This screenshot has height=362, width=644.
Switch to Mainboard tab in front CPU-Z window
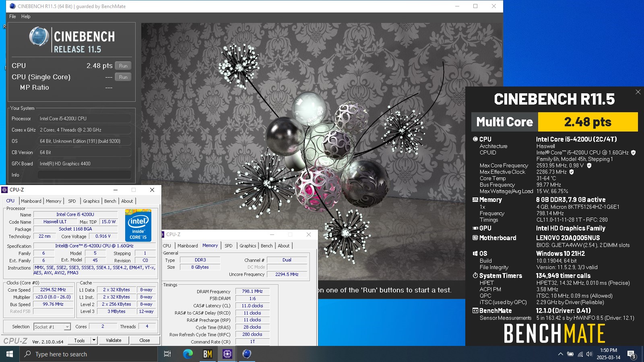click(x=31, y=201)
